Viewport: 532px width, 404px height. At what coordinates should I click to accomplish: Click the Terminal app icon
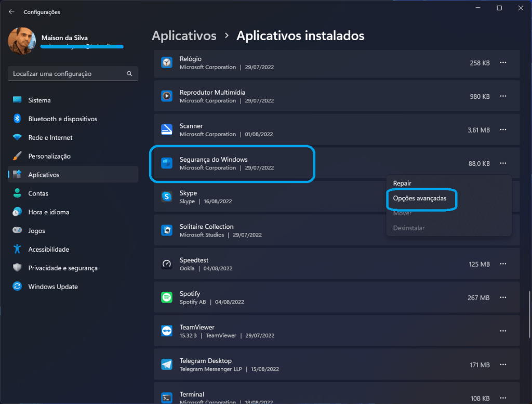tap(167, 398)
